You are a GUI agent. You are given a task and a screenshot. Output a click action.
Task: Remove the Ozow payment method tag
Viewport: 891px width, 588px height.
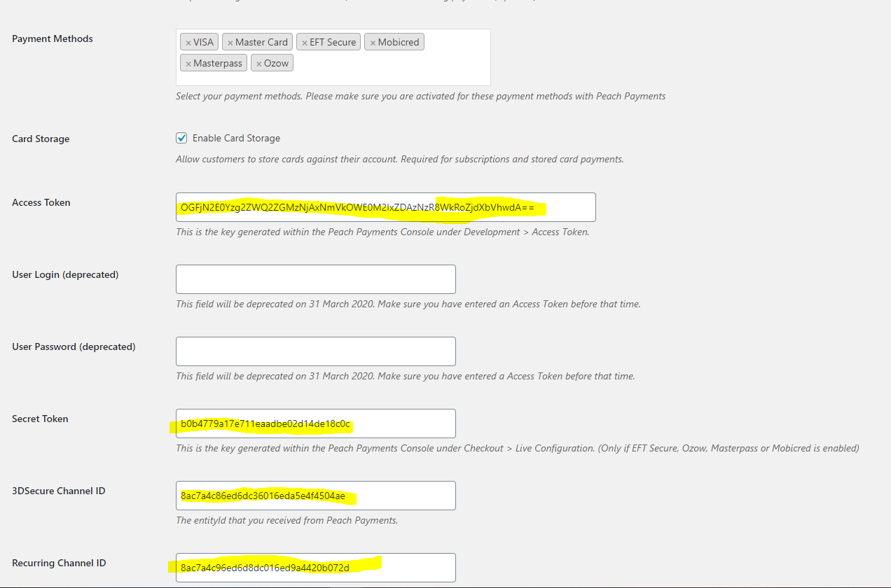(259, 64)
